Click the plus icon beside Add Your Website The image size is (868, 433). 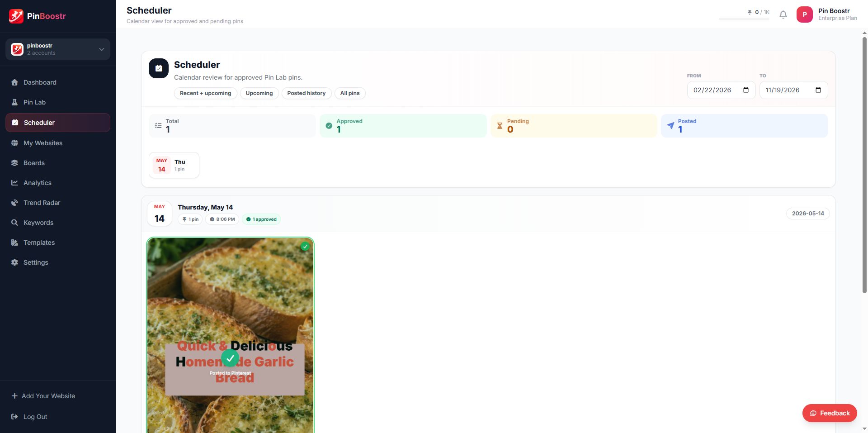point(14,396)
